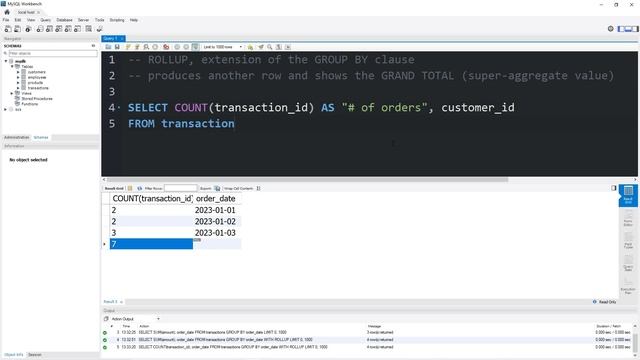Toggle the left sidebar panel icon
The image size is (640, 360).
click(621, 29)
